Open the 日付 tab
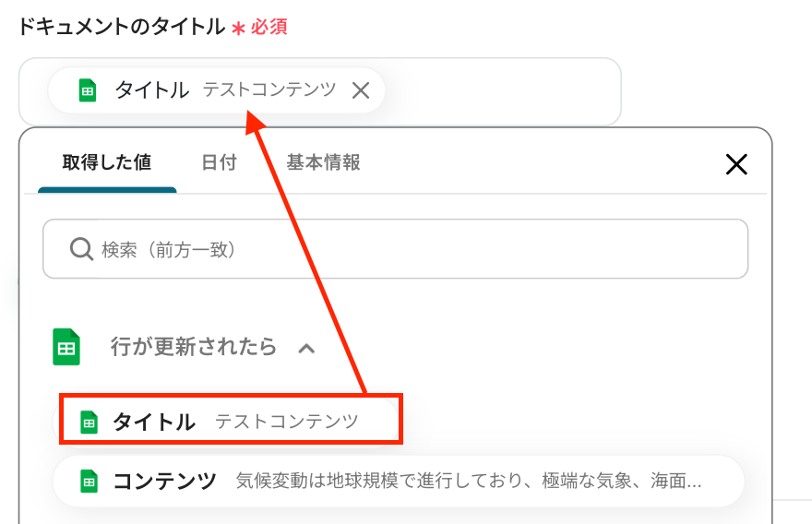The width and height of the screenshot is (812, 524). click(219, 163)
